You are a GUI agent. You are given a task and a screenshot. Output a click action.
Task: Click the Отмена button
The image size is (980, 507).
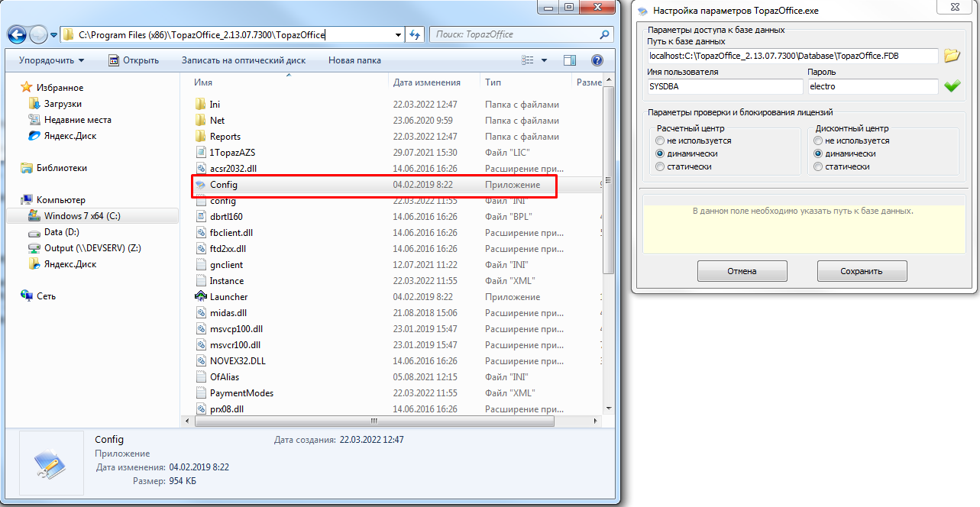[x=742, y=271]
